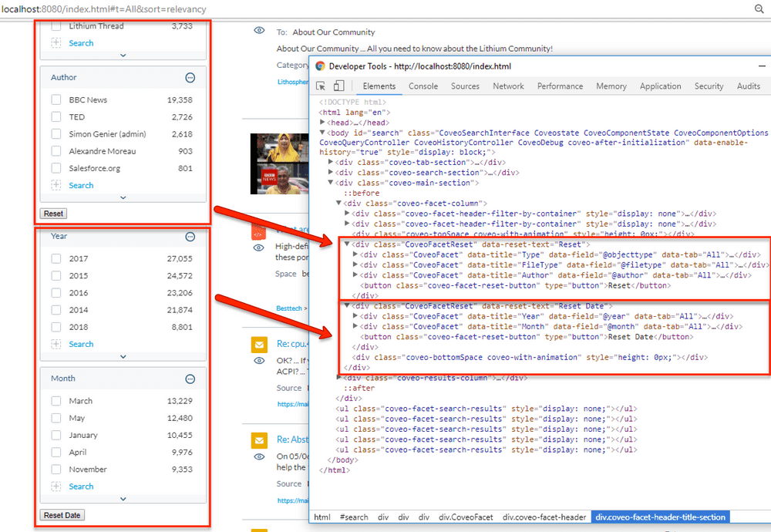The width and height of the screenshot is (771, 532).
Task: Click the magnifier search icon in address bar
Action: (x=759, y=8)
